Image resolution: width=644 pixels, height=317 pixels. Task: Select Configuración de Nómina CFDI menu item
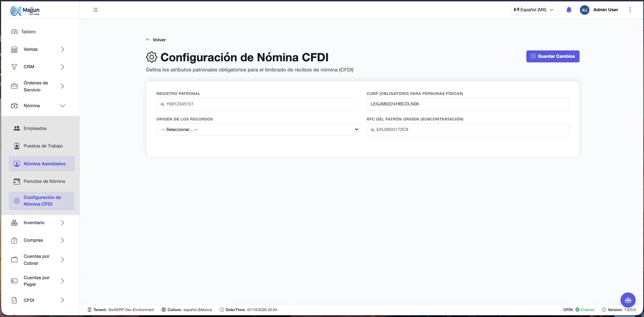click(x=42, y=201)
